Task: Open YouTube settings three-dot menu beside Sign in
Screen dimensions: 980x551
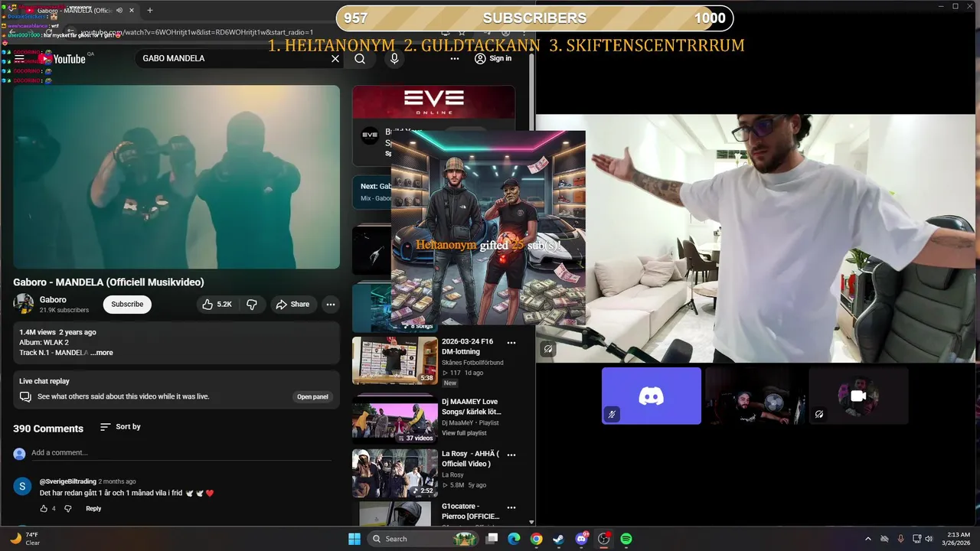Action: coord(455,58)
